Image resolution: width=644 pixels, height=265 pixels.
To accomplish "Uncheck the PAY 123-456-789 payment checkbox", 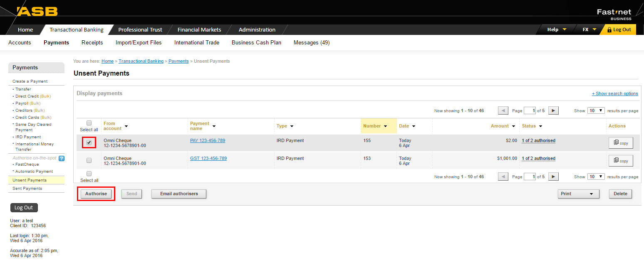I will [x=89, y=142].
